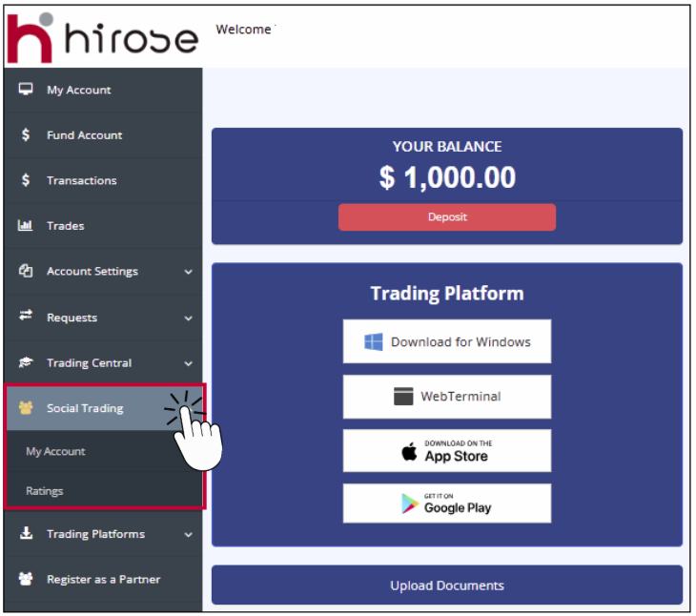This screenshot has height=616, width=696.
Task: Expand the Account Settings chevron
Action: [x=188, y=272]
